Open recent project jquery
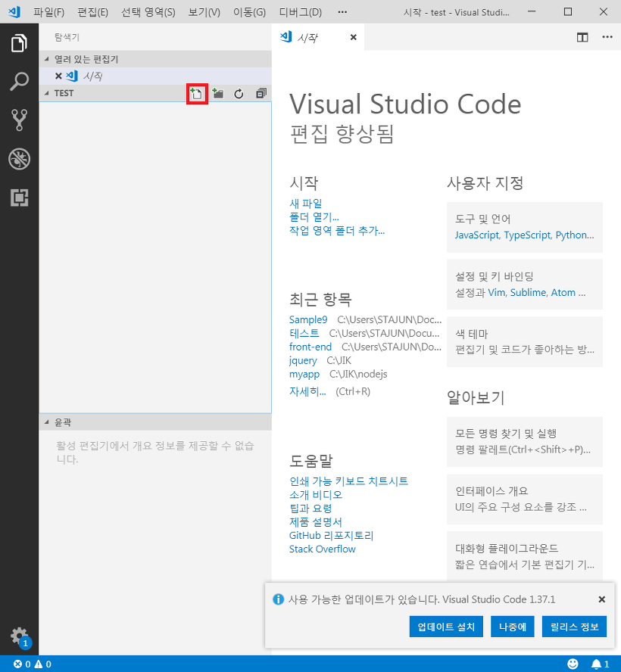This screenshot has height=672, width=621. coord(303,360)
